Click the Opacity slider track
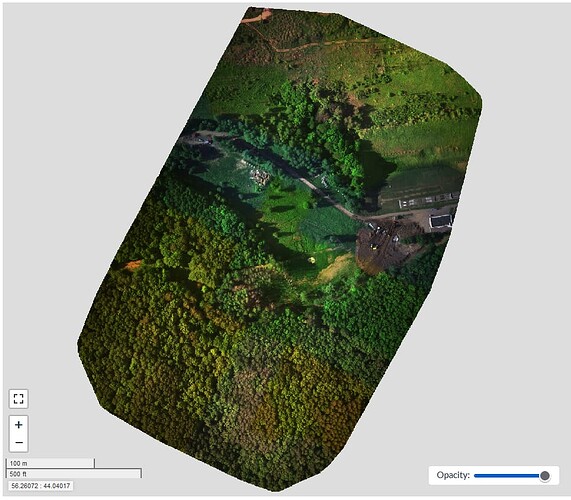This screenshot has height=500, width=571. 509,476
